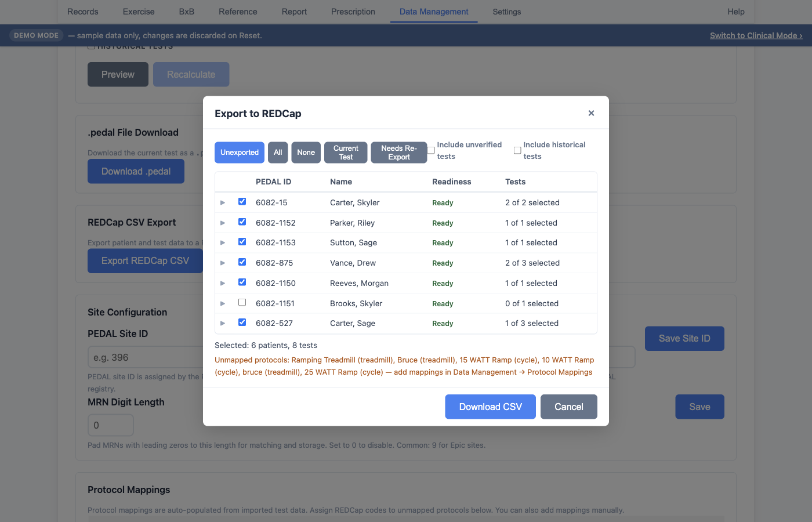
Task: Expand the Carter, Skyler patient row
Action: coord(223,202)
